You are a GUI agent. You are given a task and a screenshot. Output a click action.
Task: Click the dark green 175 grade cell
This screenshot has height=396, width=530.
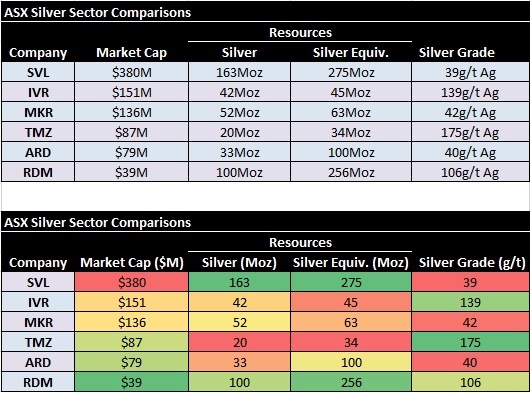(x=471, y=342)
